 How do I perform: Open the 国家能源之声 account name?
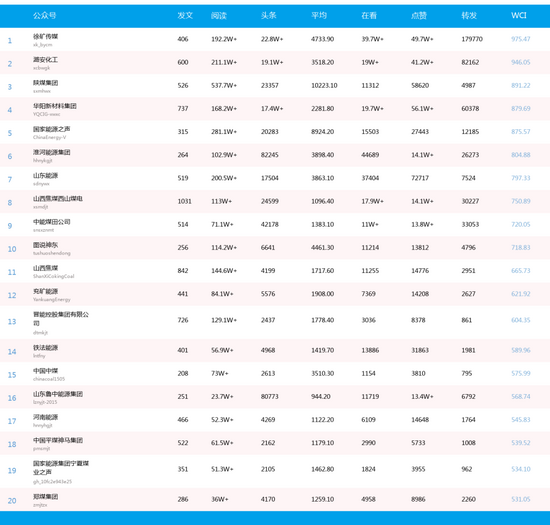[x=52, y=129]
